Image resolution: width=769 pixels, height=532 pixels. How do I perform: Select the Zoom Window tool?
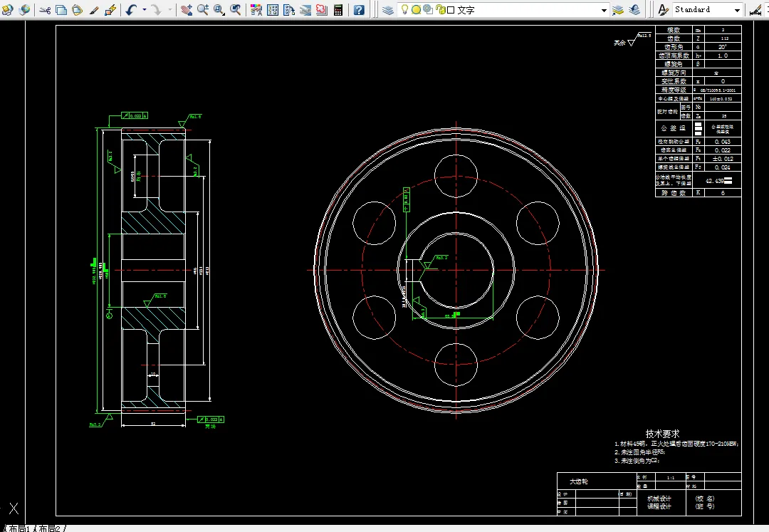219,10
